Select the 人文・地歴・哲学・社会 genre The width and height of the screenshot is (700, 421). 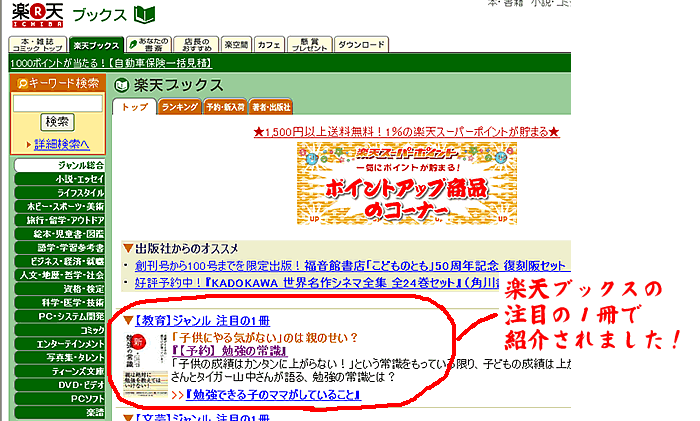pyautogui.click(x=60, y=275)
